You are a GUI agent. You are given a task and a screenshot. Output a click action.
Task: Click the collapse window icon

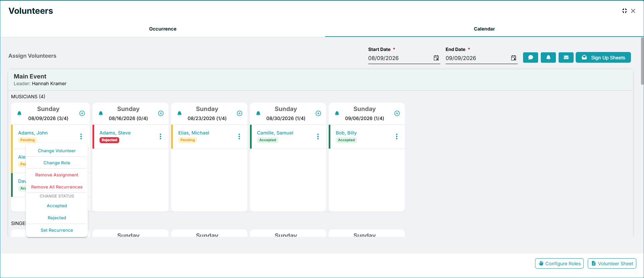point(625,11)
